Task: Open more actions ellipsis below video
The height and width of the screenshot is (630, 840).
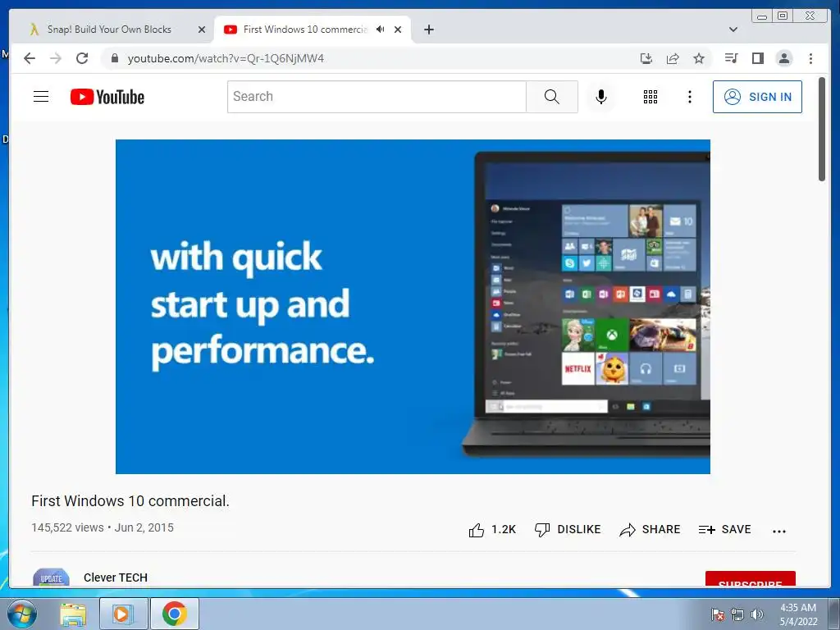Action: click(x=779, y=532)
